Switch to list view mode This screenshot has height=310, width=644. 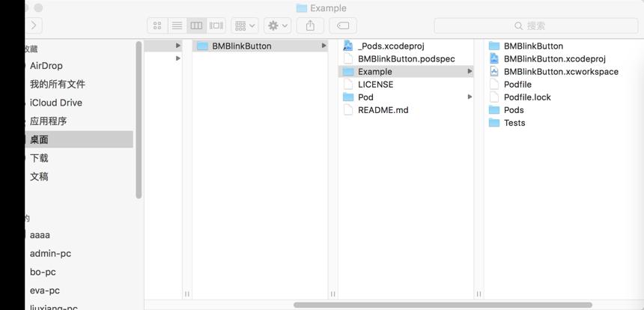click(177, 26)
